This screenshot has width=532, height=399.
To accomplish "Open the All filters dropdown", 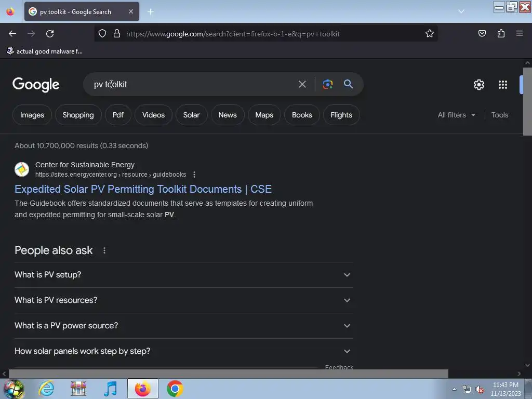I will pyautogui.click(x=456, y=115).
